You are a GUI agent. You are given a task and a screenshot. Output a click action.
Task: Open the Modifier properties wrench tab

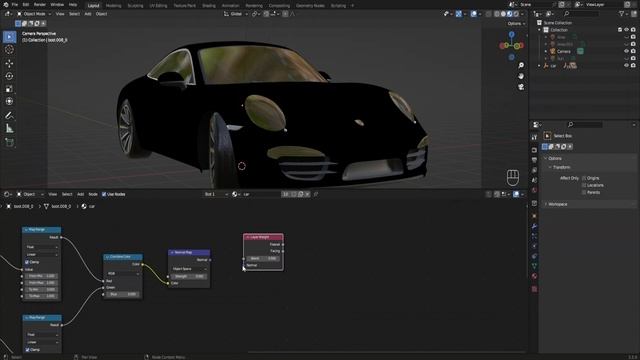click(534, 226)
